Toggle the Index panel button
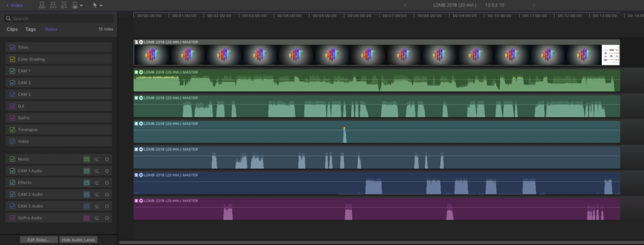This screenshot has width=644, height=245. [x=14, y=5]
